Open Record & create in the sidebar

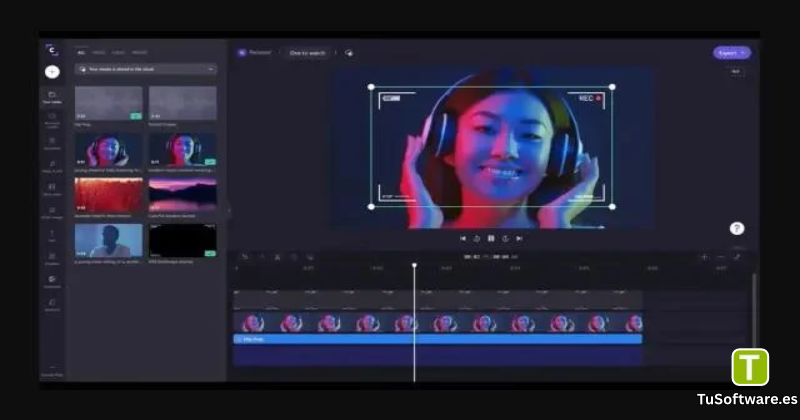click(x=52, y=120)
